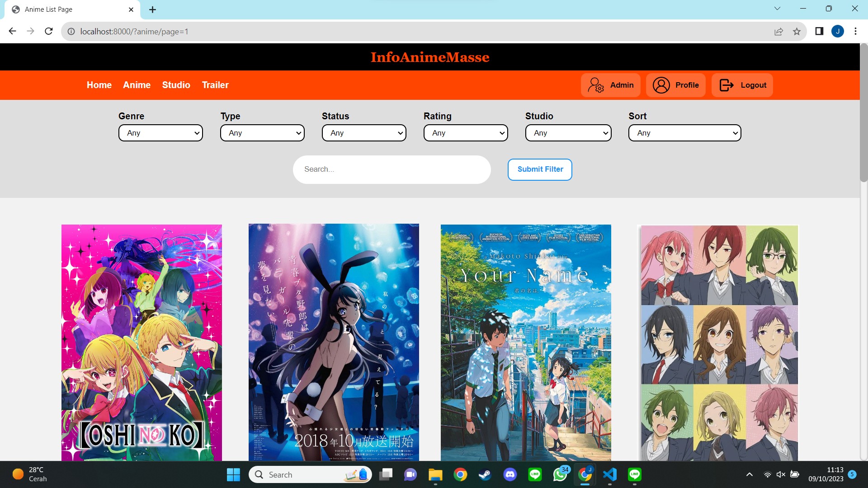Click the Admin user-settings icon
Viewport: 868px width, 488px height.
pos(595,85)
